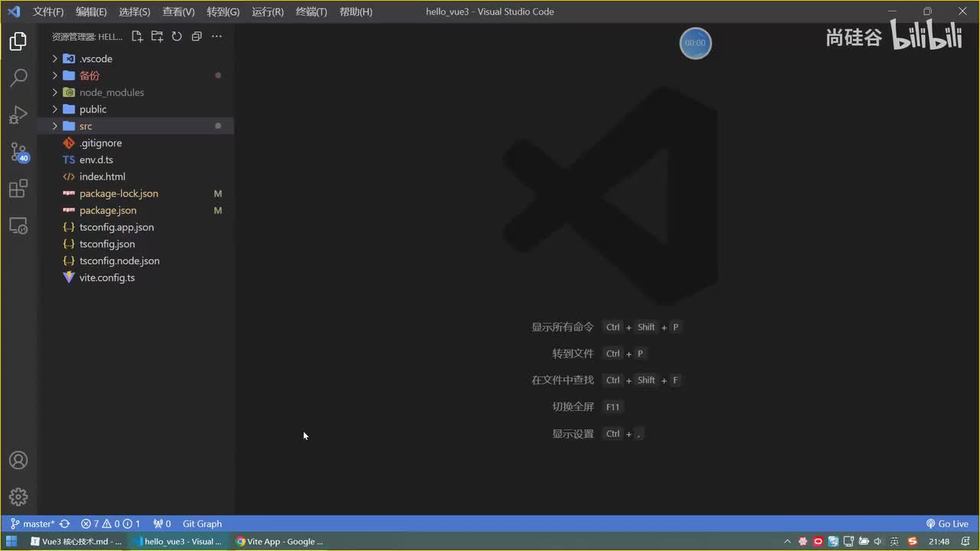980x551 pixels.
Task: Click the 00:00 recording timer circle
Action: [695, 43]
